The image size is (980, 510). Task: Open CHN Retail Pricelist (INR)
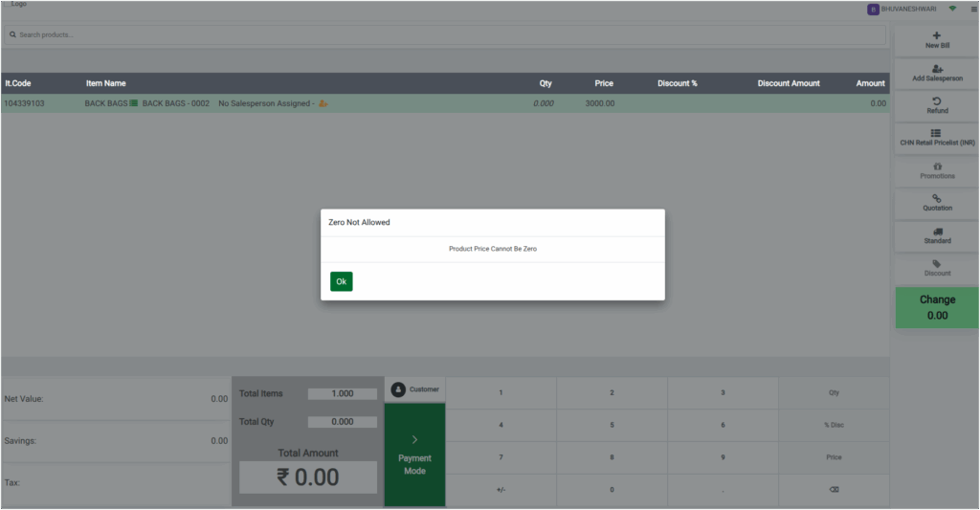click(x=937, y=138)
